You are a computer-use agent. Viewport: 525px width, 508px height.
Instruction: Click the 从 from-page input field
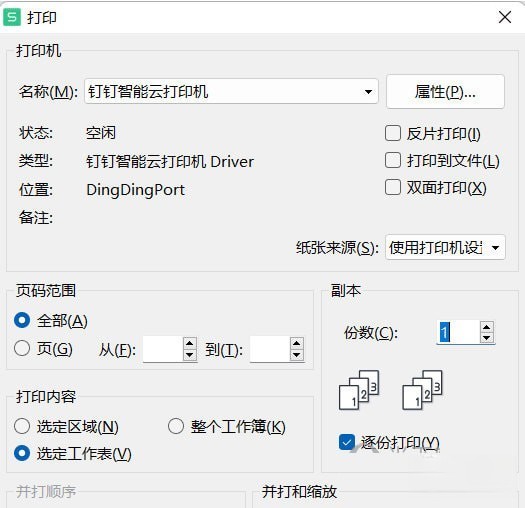coord(163,349)
